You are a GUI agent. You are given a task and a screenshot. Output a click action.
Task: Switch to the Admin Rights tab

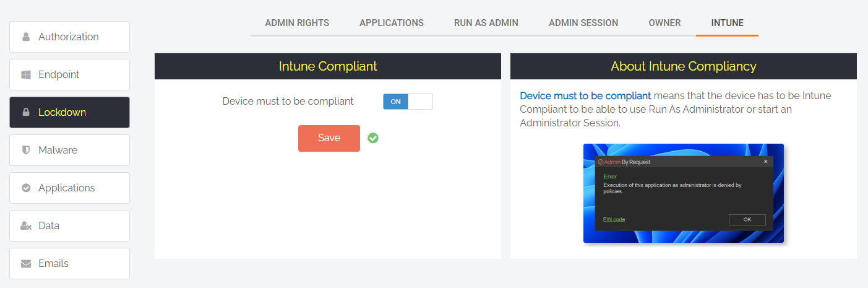[297, 23]
